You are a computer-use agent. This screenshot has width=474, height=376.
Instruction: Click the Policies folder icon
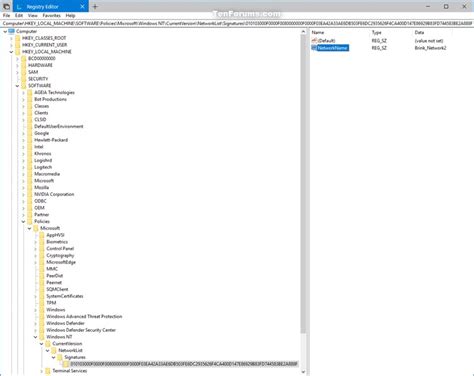[30, 221]
